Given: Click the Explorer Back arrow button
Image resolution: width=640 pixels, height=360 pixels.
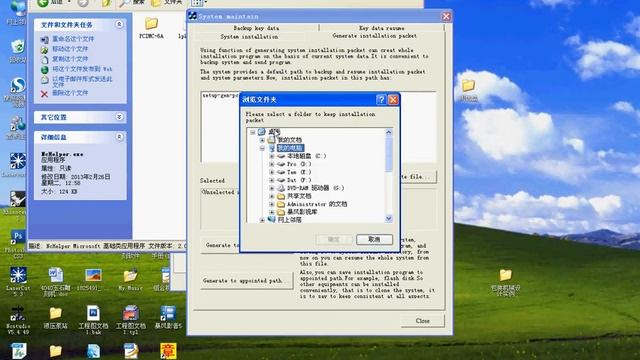Looking at the screenshot, I should click(43, 2).
